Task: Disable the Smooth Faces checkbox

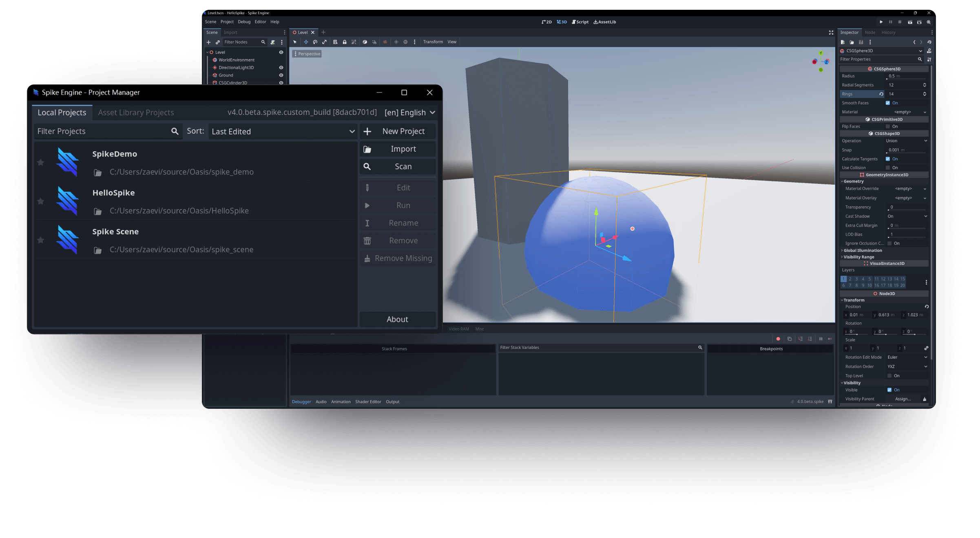Action: point(888,103)
